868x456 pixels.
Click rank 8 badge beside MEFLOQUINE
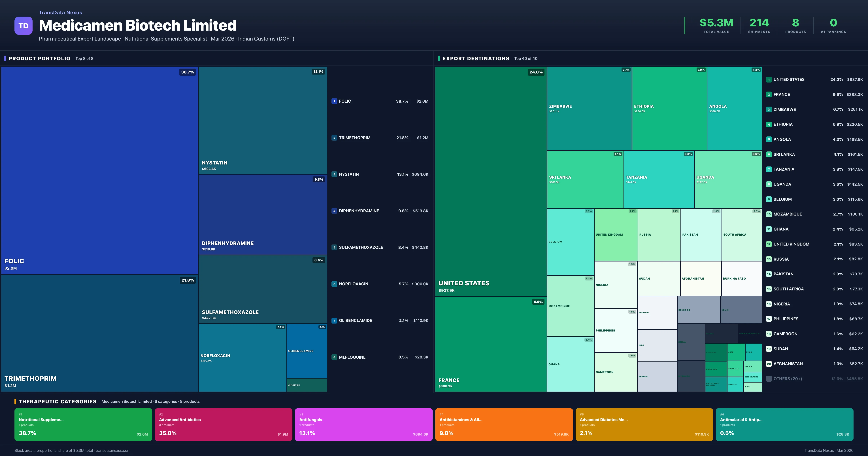pyautogui.click(x=334, y=357)
